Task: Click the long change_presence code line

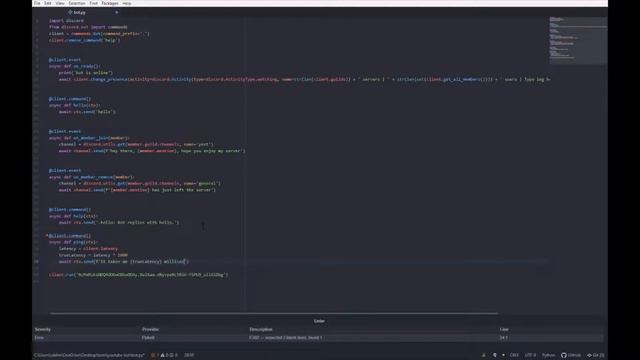Action: tap(304, 79)
